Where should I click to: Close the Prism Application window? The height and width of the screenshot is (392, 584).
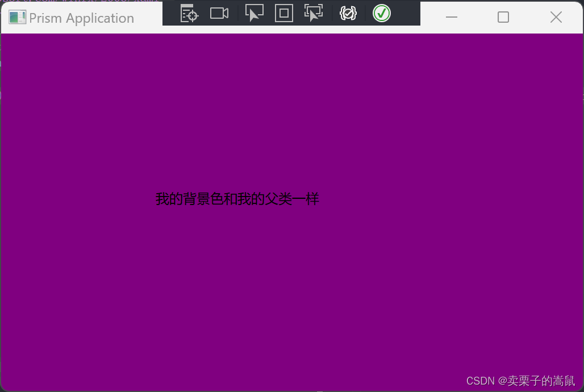(556, 17)
